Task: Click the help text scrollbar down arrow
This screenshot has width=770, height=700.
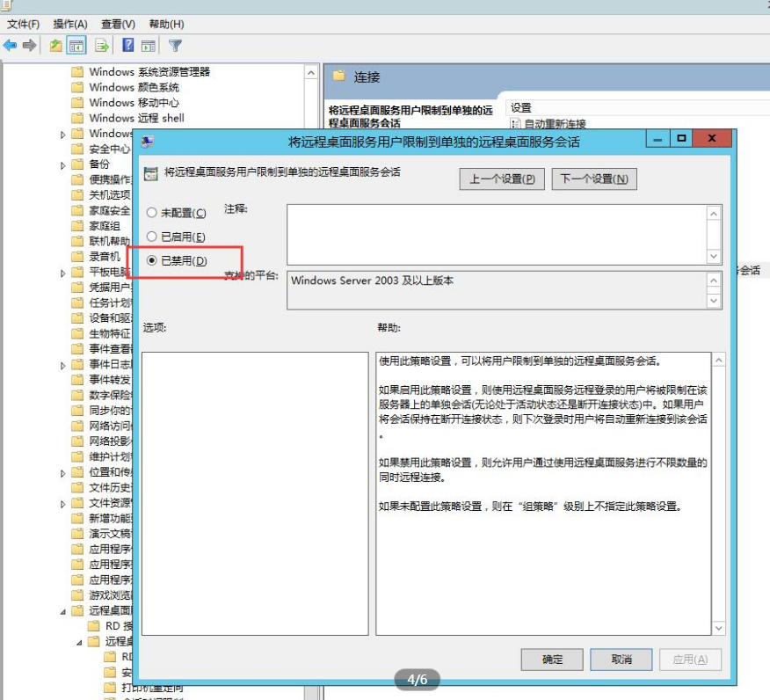Action: [719, 628]
